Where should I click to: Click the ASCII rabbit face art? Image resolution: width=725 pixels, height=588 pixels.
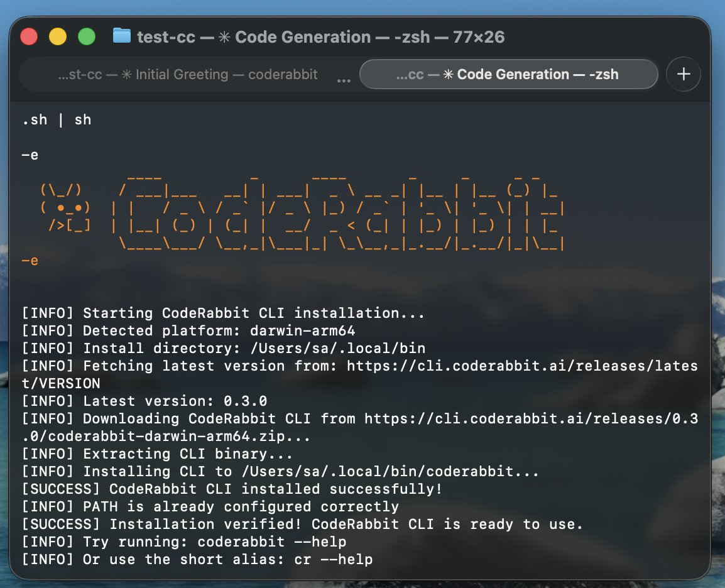point(65,207)
